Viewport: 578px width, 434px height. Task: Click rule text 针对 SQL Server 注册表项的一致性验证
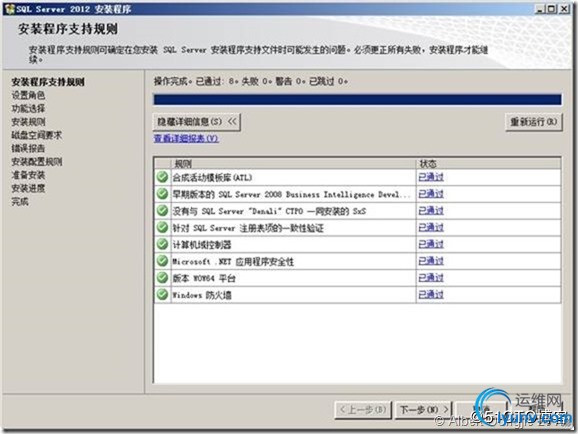[248, 228]
